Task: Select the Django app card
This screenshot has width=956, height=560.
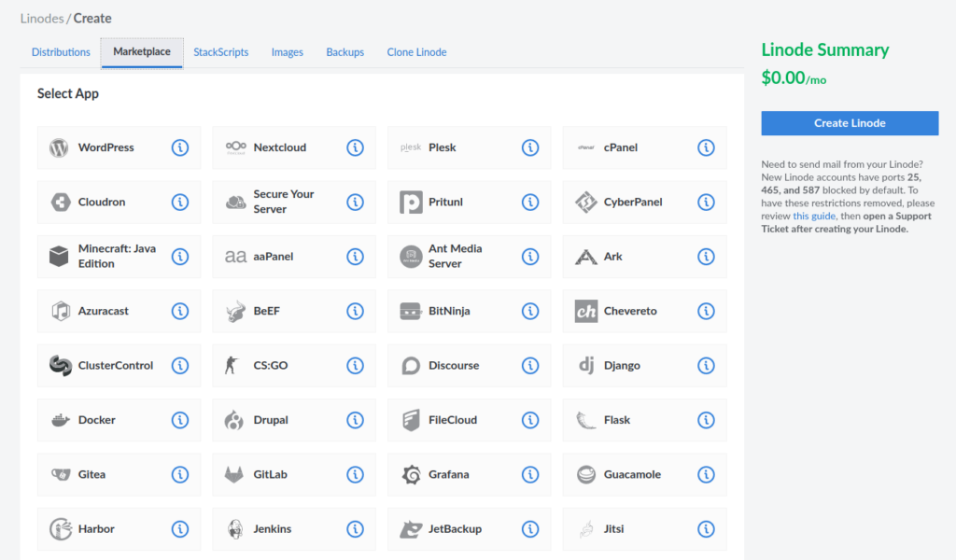Action: click(644, 366)
